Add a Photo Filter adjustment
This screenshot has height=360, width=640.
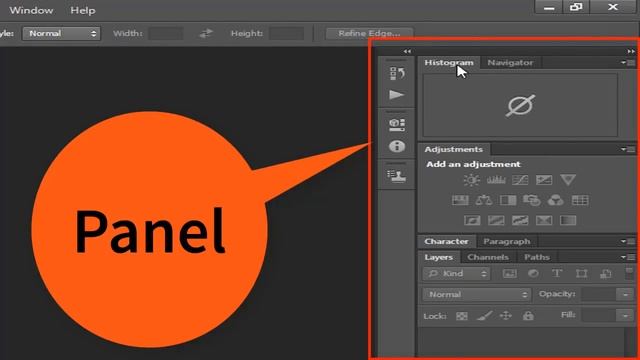click(x=532, y=200)
